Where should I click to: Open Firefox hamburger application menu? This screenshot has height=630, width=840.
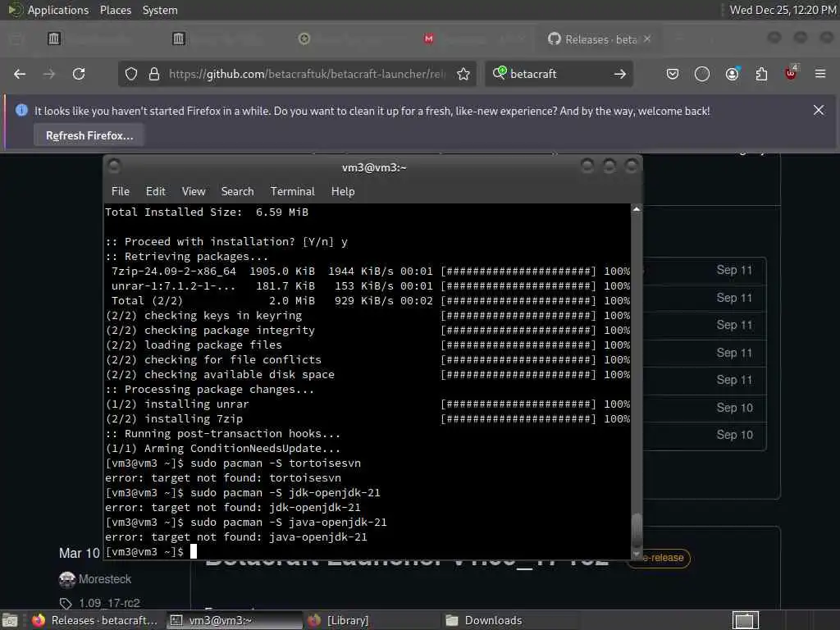point(820,73)
